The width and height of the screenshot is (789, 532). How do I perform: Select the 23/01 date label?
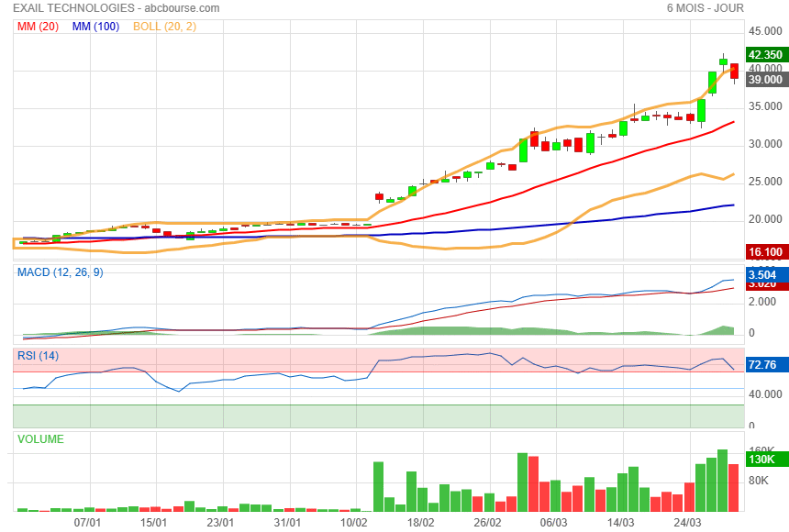pyautogui.click(x=220, y=523)
